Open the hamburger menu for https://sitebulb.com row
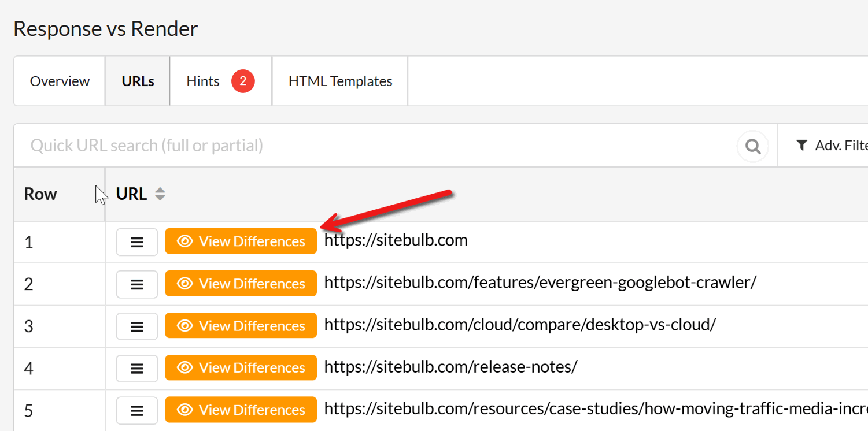868x431 pixels. click(x=137, y=241)
